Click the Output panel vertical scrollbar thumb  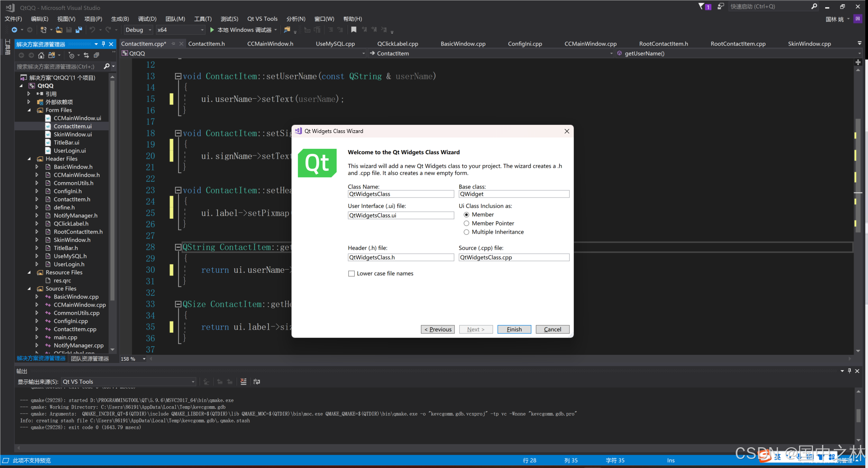[x=859, y=415]
